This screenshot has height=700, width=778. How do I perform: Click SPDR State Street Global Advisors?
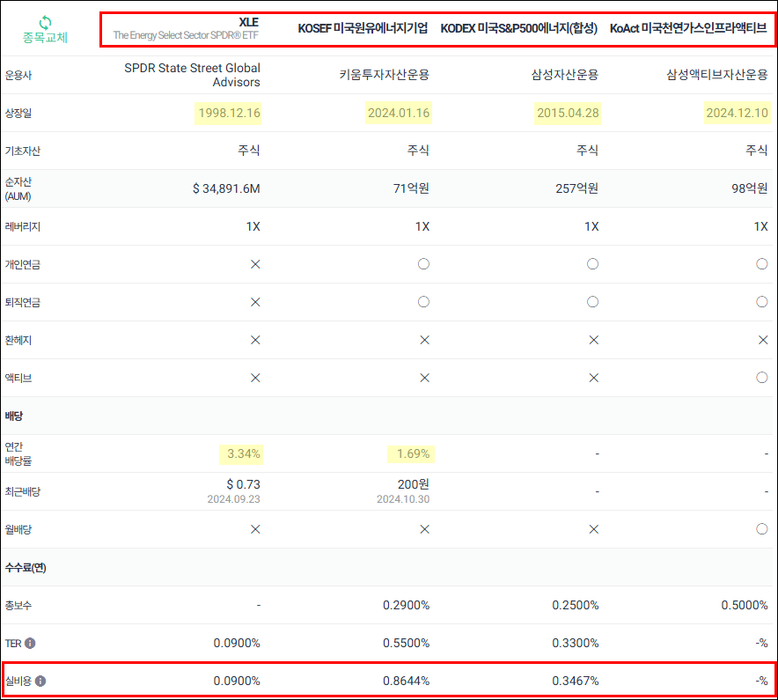(192, 75)
